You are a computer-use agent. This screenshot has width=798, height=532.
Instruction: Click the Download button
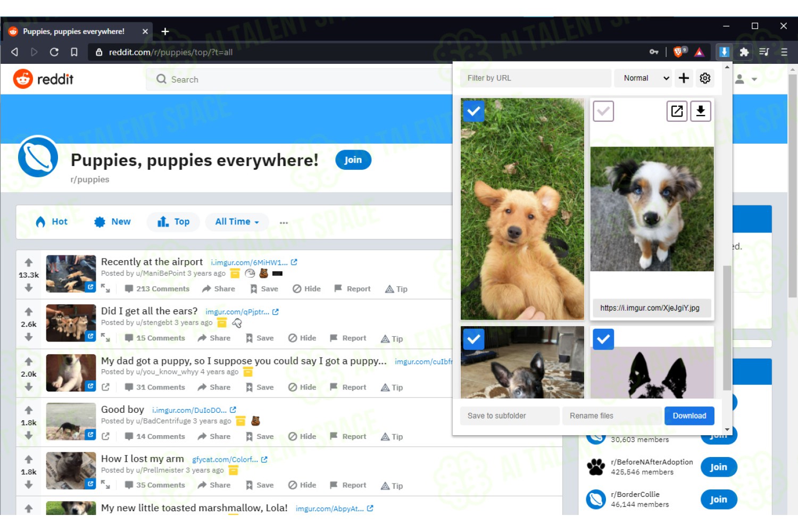click(689, 416)
